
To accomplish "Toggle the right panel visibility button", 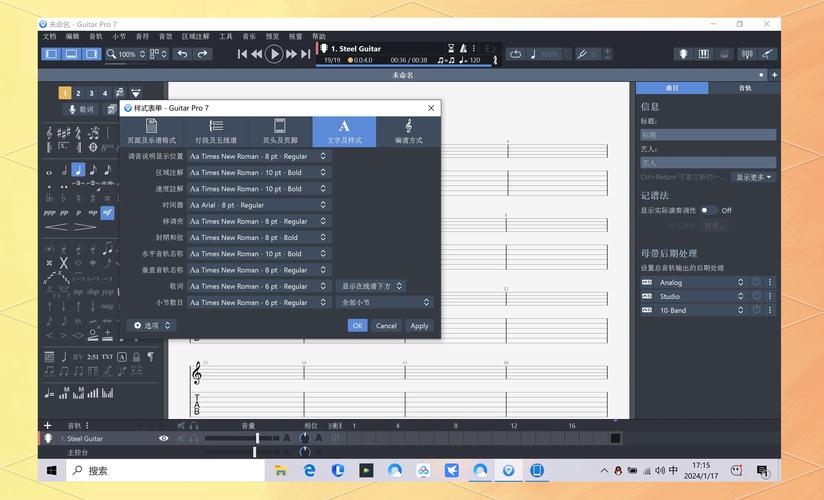I will (x=91, y=54).
